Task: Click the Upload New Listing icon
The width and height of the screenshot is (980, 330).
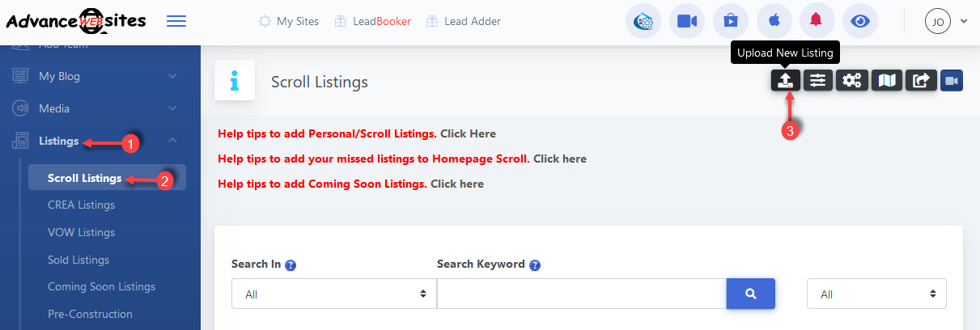Action: [x=785, y=80]
